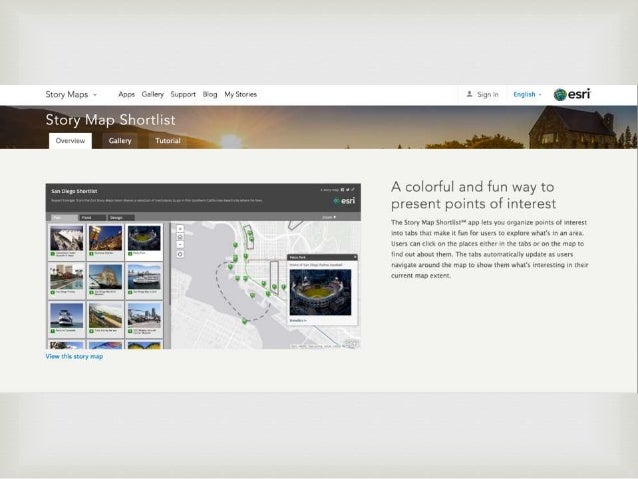The height and width of the screenshot is (479, 638).
Task: Switch to the Gallery tab under Story Map Shortlist
Action: tap(120, 141)
